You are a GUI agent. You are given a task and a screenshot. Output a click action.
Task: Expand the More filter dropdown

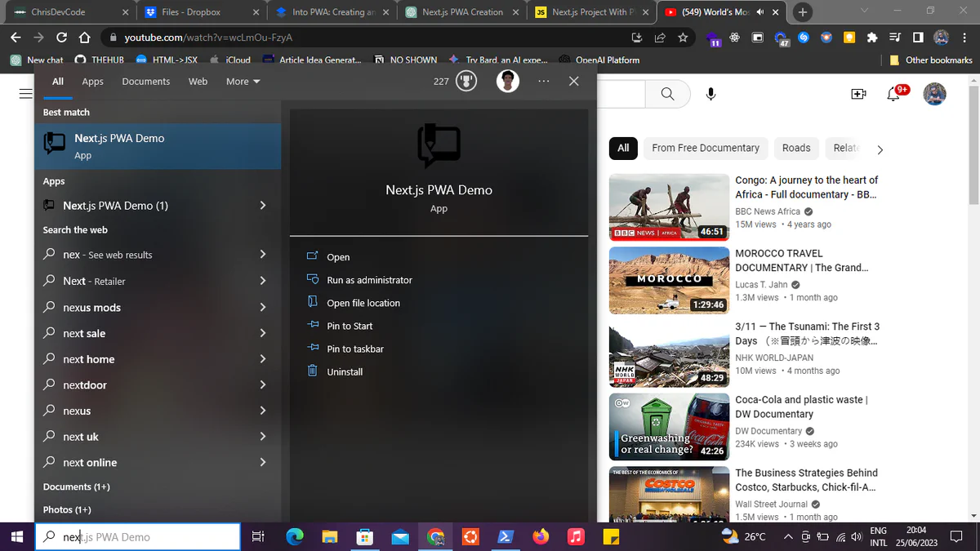[243, 82]
